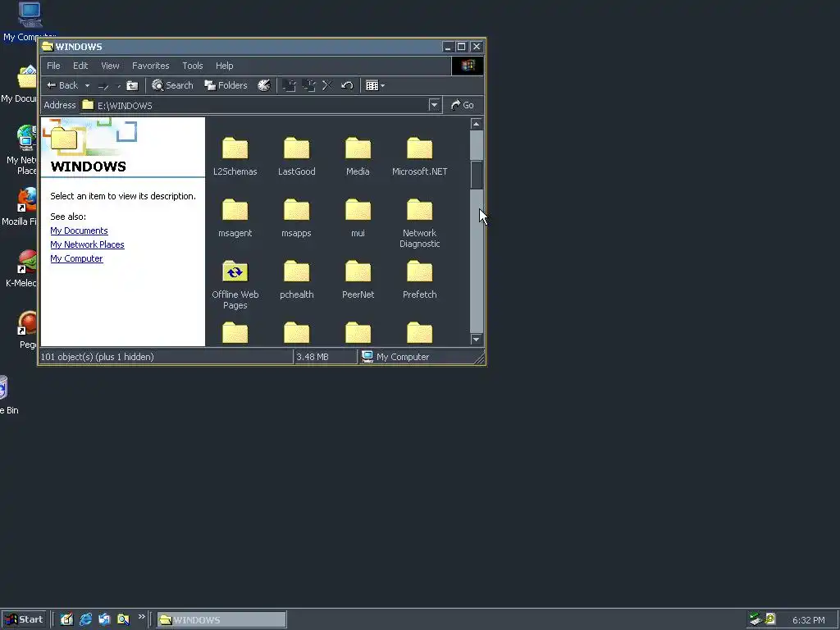Select the msapps folder
840x630 pixels.
[297, 217]
